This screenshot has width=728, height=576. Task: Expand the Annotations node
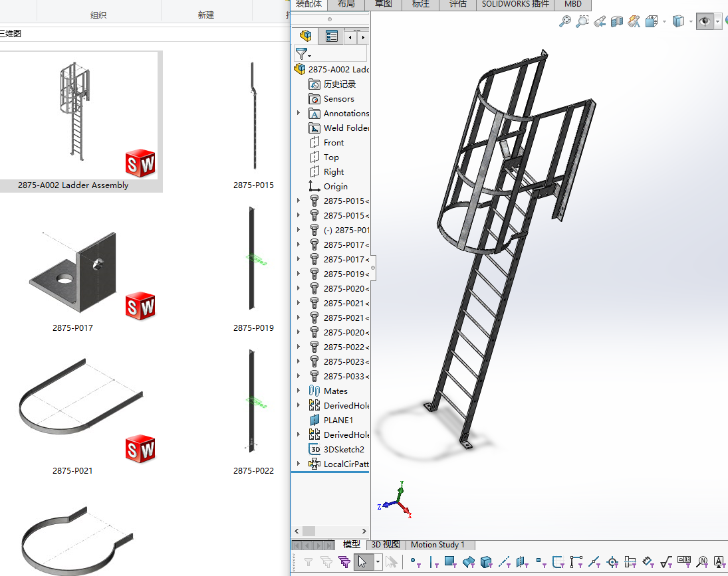(x=299, y=113)
